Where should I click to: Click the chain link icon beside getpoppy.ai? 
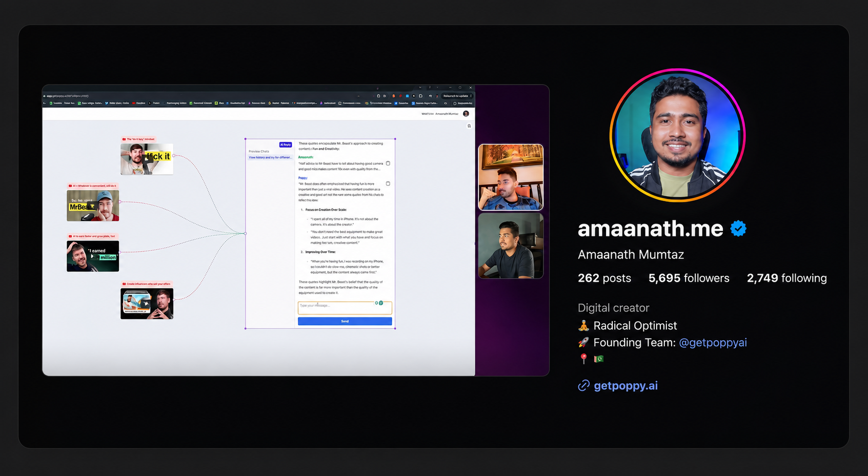click(583, 386)
